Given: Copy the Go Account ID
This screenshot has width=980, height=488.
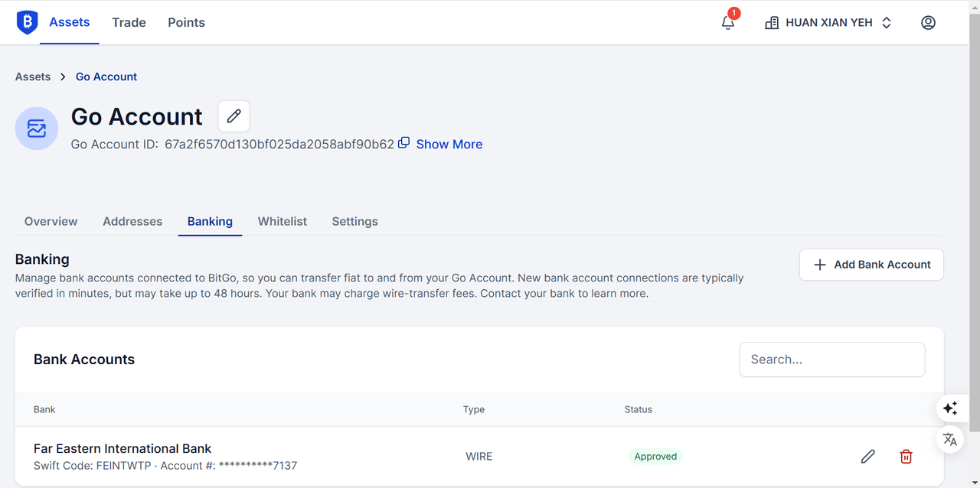Looking at the screenshot, I should (404, 142).
